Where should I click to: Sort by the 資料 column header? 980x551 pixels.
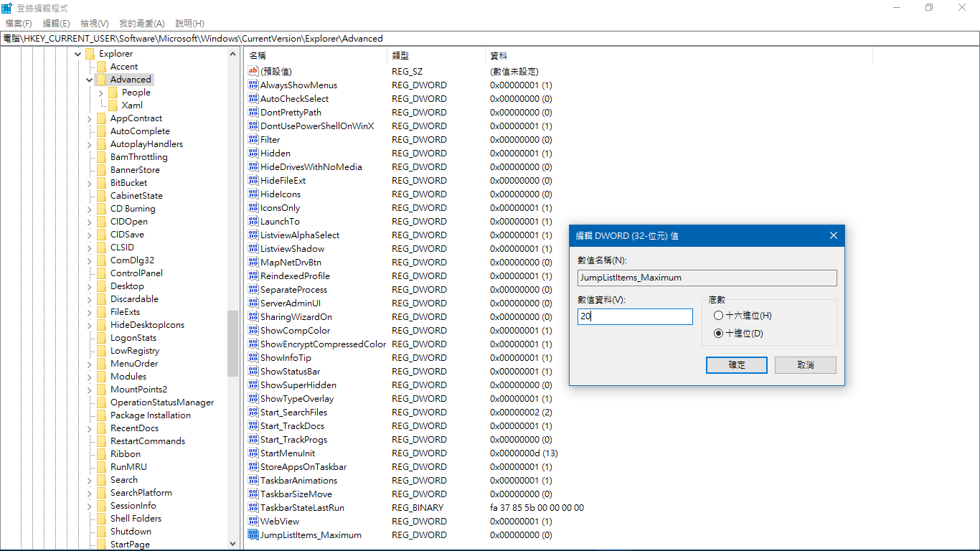679,56
